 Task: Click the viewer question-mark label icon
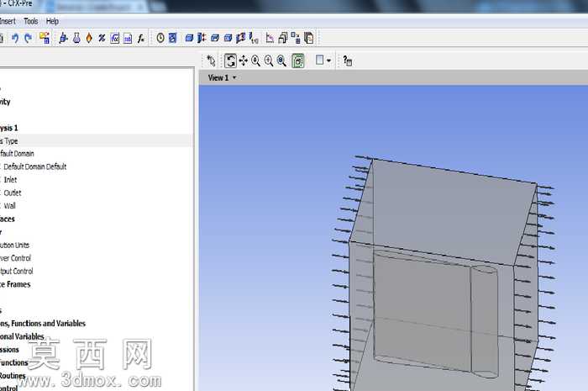tap(347, 61)
